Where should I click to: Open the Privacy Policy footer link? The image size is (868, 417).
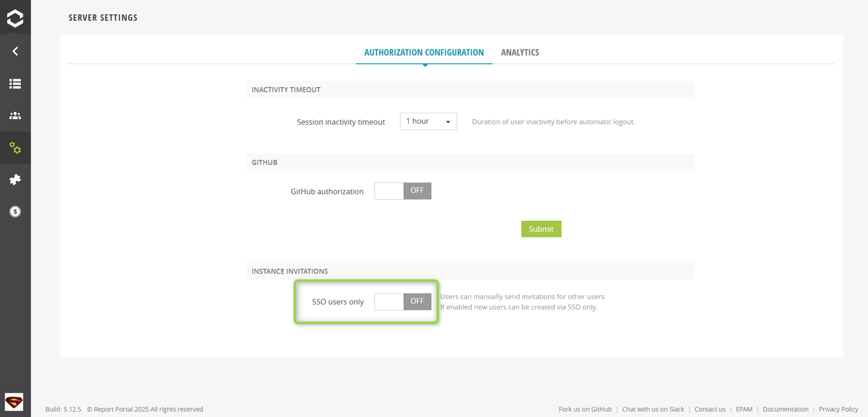(x=838, y=409)
